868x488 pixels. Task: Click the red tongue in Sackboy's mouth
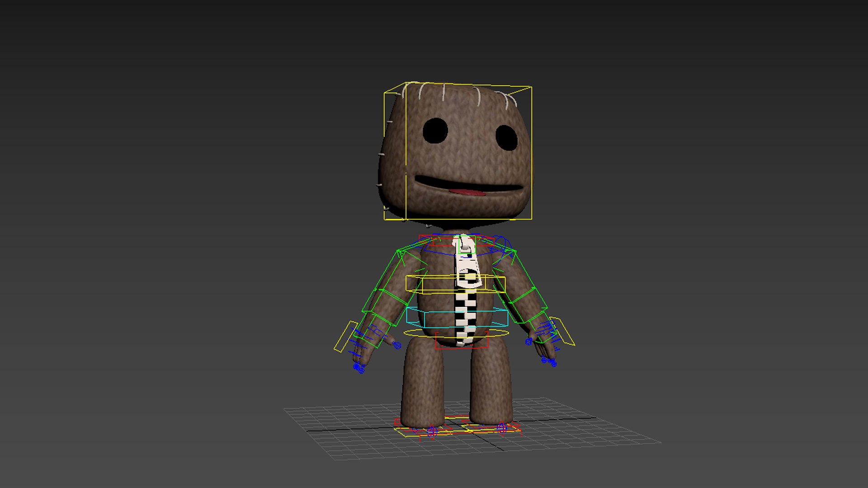pos(468,192)
